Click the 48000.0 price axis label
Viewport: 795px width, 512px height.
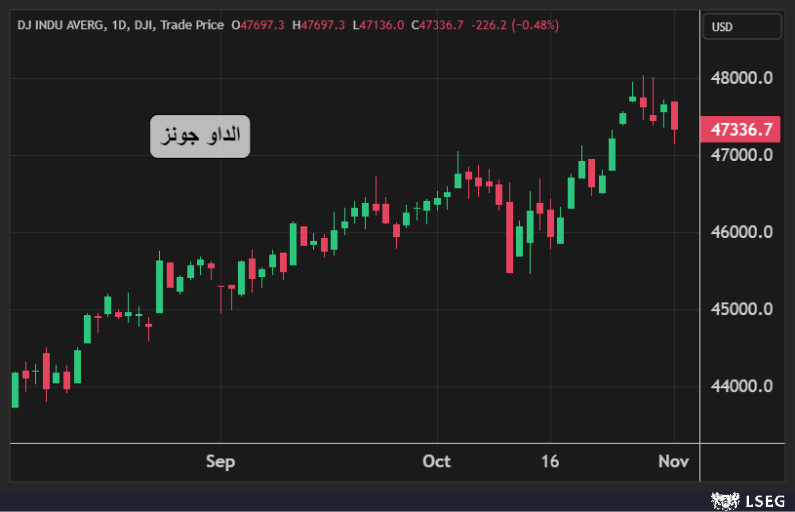(741, 78)
